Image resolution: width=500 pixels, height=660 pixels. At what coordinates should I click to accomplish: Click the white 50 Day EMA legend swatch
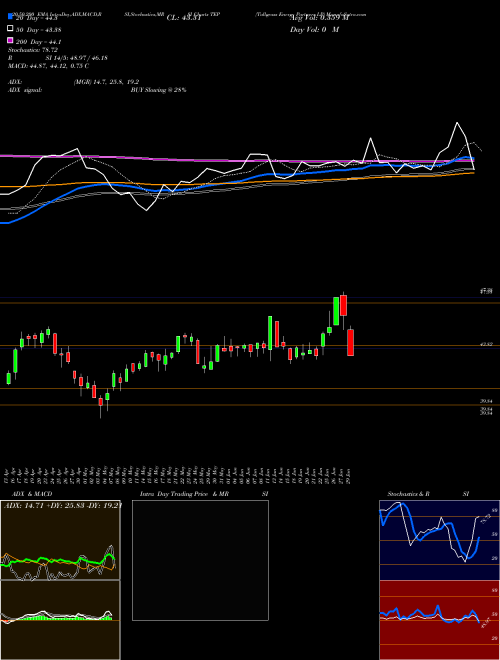(x=10, y=29)
